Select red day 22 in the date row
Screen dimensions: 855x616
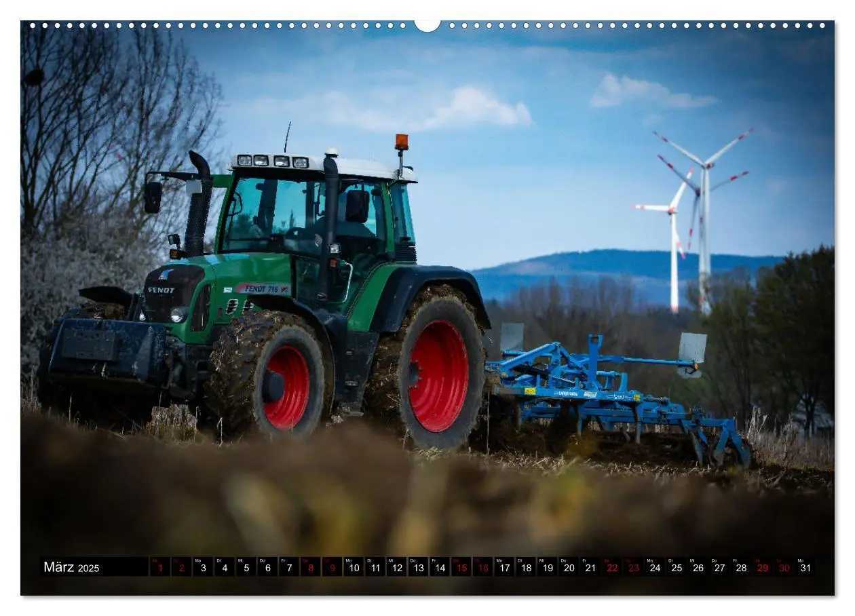(x=611, y=567)
